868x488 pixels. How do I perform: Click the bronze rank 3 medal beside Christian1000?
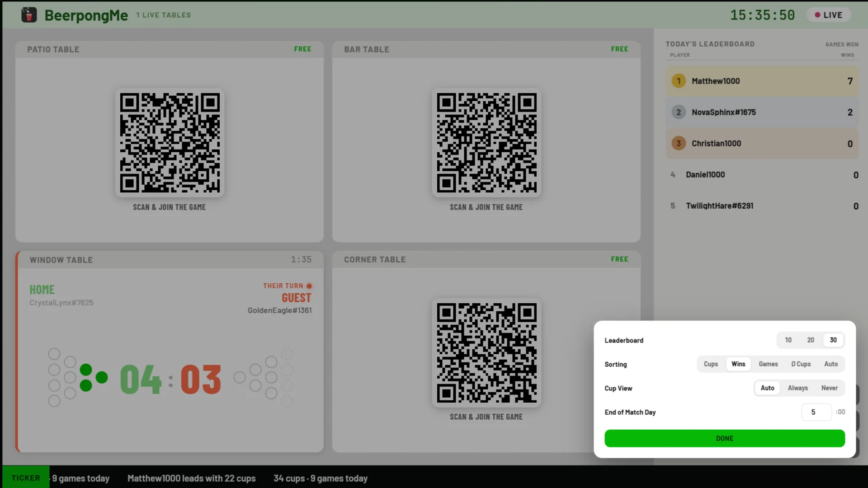pos(678,143)
